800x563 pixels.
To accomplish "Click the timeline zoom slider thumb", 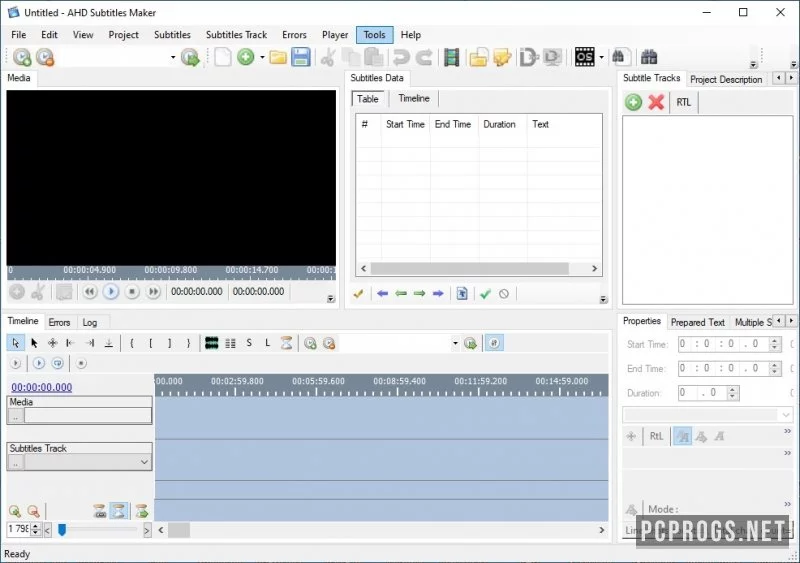I will pos(62,530).
